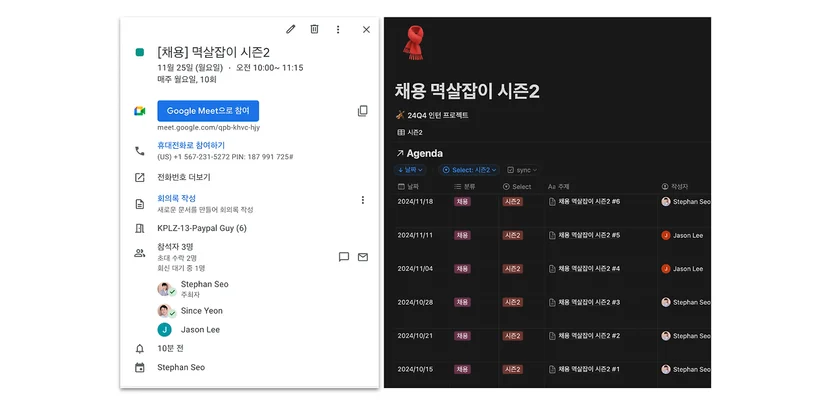
Task: Open 채용 멱살잡이 시즌2 #6 page
Action: pyautogui.click(x=589, y=202)
